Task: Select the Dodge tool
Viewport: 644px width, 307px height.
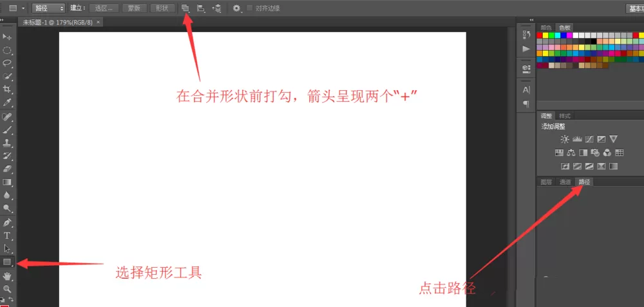Action: click(x=7, y=208)
